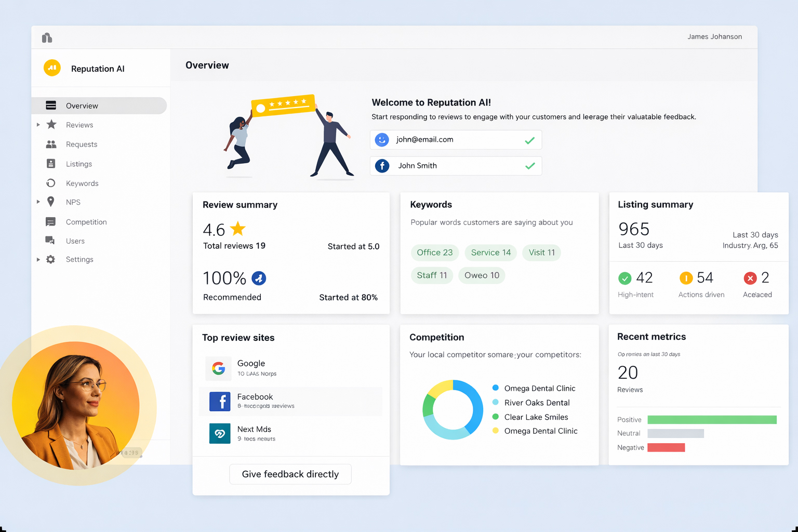The width and height of the screenshot is (798, 532).
Task: Click the Reputation AI logo icon
Action: coord(52,68)
